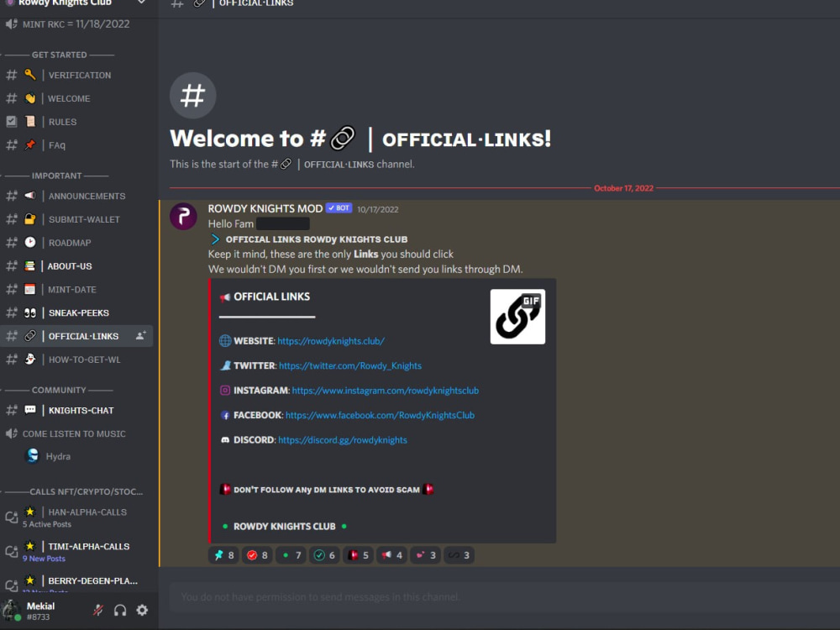
Task: Click the BOT badge next to username
Action: 339,207
